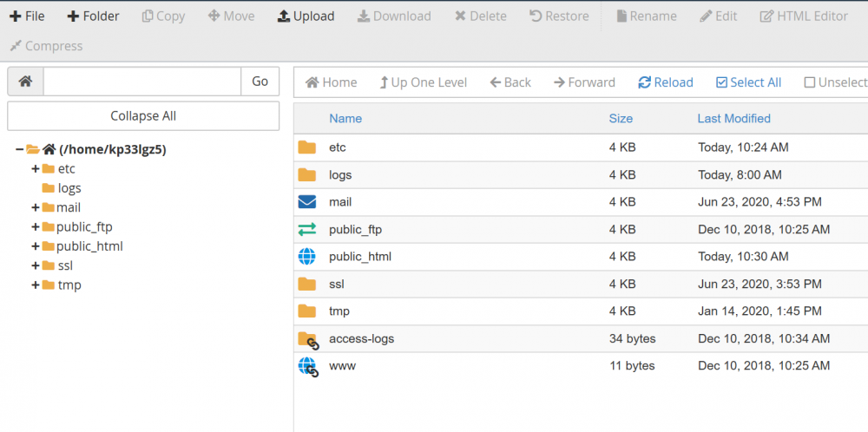868x432 pixels.
Task: Click the public_html globe icon
Action: point(307,257)
